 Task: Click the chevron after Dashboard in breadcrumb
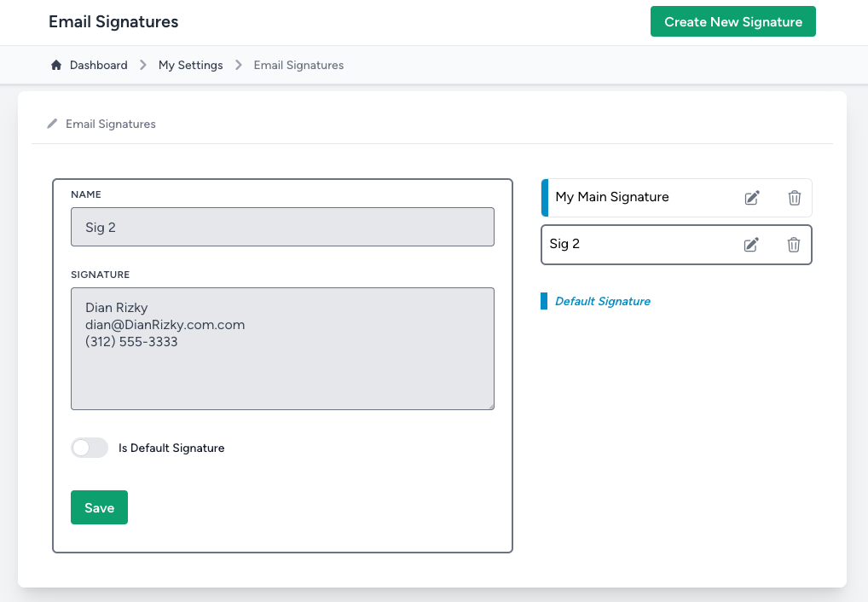pos(142,65)
